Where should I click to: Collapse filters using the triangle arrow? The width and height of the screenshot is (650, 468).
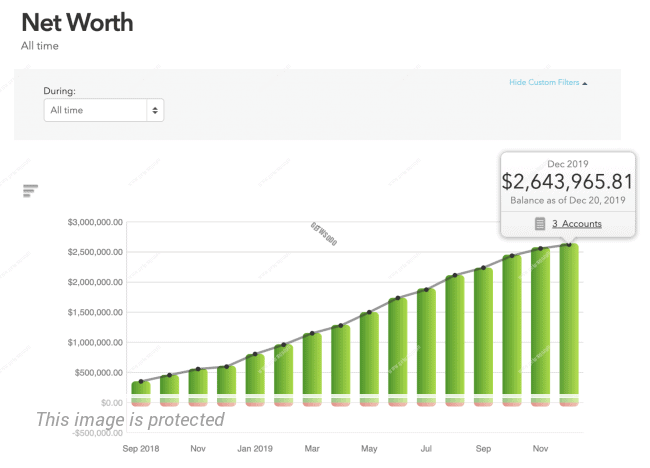click(585, 83)
